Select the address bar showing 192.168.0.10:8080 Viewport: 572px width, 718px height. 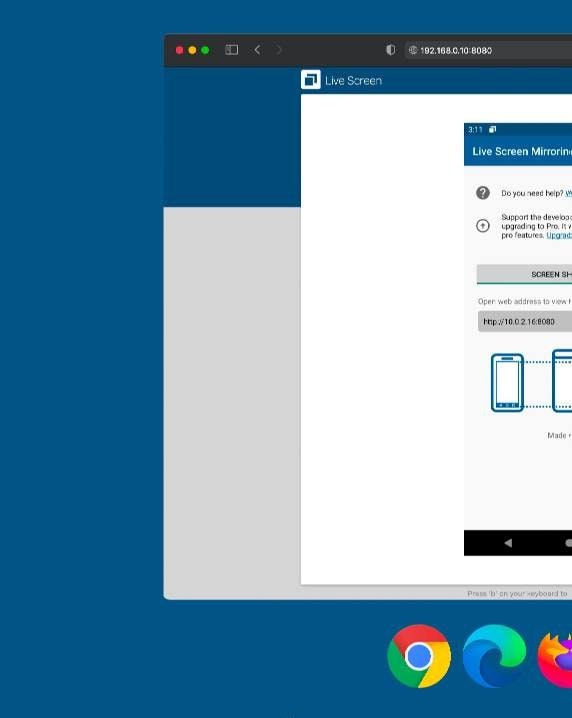pyautogui.click(x=488, y=50)
